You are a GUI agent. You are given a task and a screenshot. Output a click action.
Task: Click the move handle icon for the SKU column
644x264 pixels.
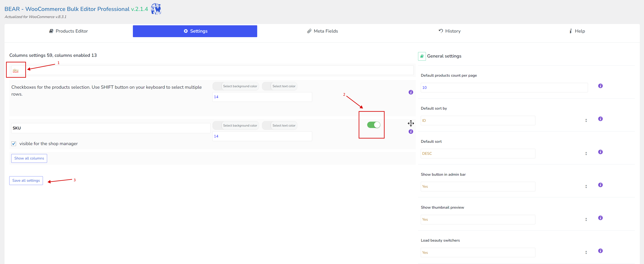tap(411, 123)
